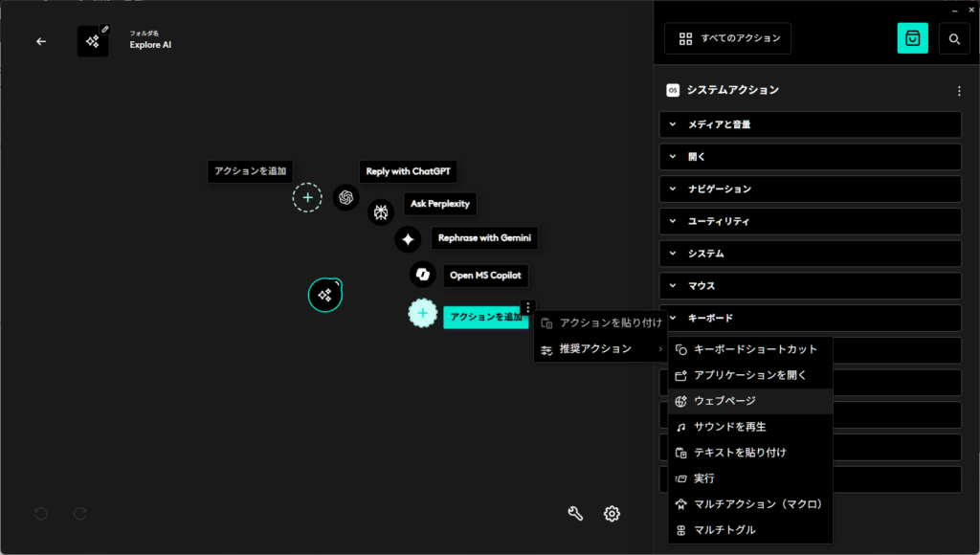Click the central Explore AI ring button
The width and height of the screenshot is (980, 555).
pos(325,295)
